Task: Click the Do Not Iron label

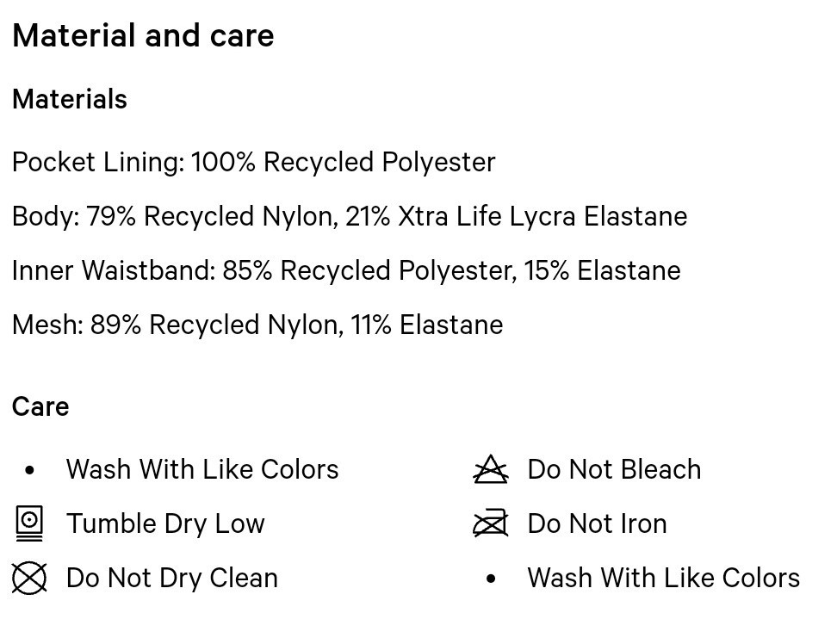Action: click(597, 524)
